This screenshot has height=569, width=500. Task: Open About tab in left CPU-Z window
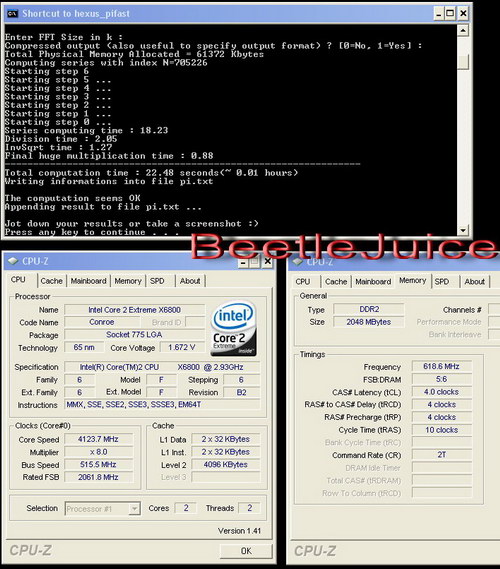point(190,281)
